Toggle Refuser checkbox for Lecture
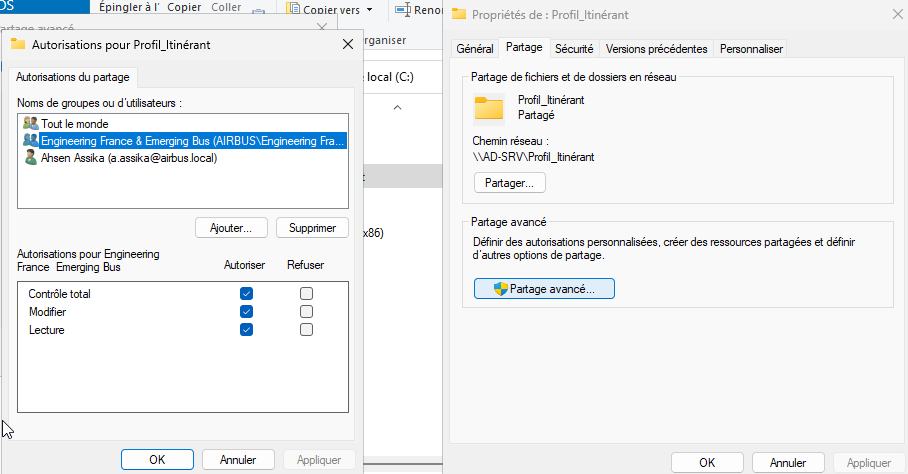Viewport: 908px width, 474px height. pyautogui.click(x=306, y=329)
